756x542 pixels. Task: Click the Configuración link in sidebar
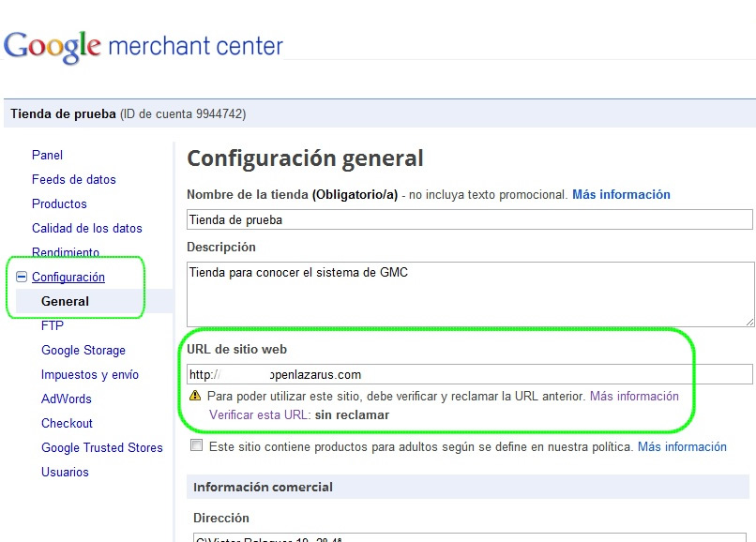coord(68,277)
